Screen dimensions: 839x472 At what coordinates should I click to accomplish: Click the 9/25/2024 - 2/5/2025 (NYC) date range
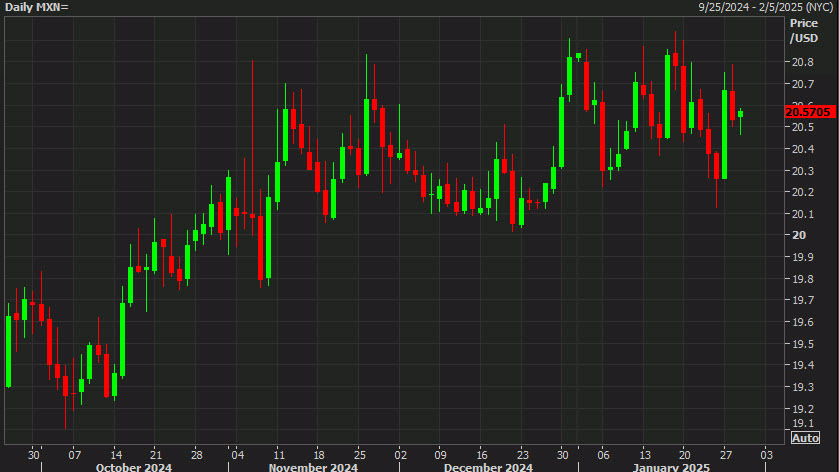766,7
